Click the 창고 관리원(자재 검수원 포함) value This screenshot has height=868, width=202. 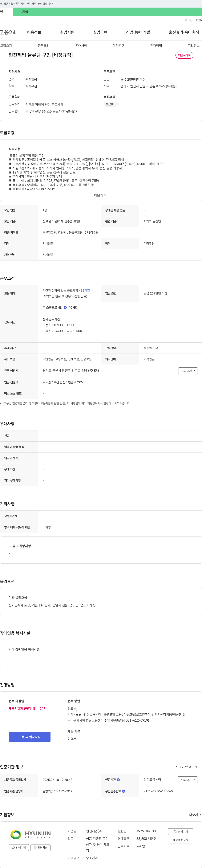pos(61,221)
